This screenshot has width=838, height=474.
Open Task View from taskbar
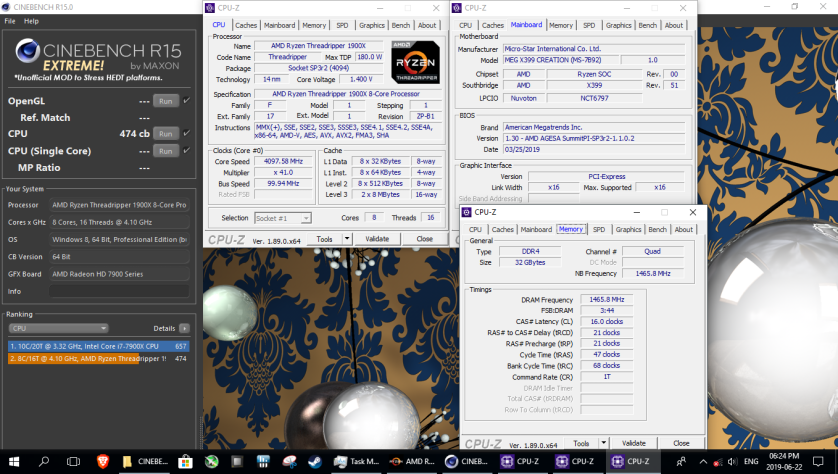point(73,461)
